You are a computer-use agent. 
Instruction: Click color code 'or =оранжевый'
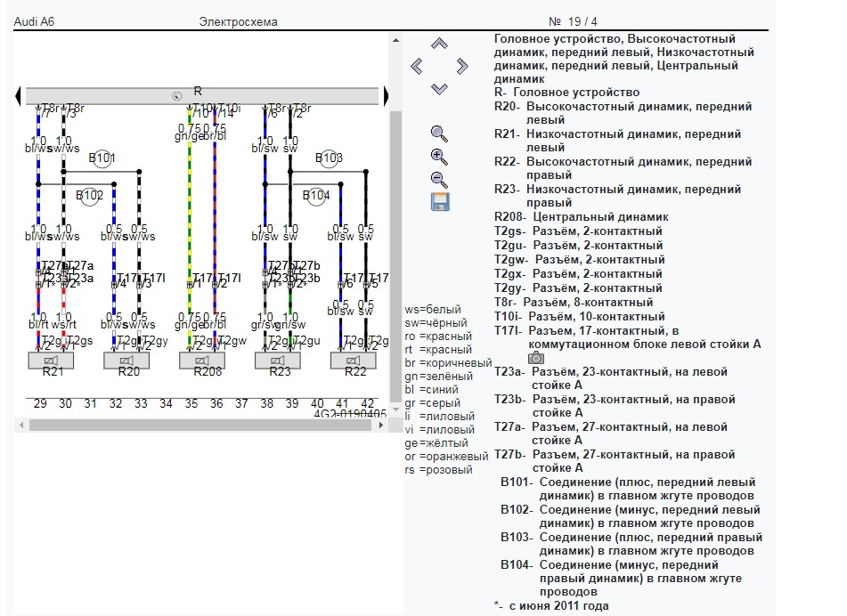(x=446, y=456)
